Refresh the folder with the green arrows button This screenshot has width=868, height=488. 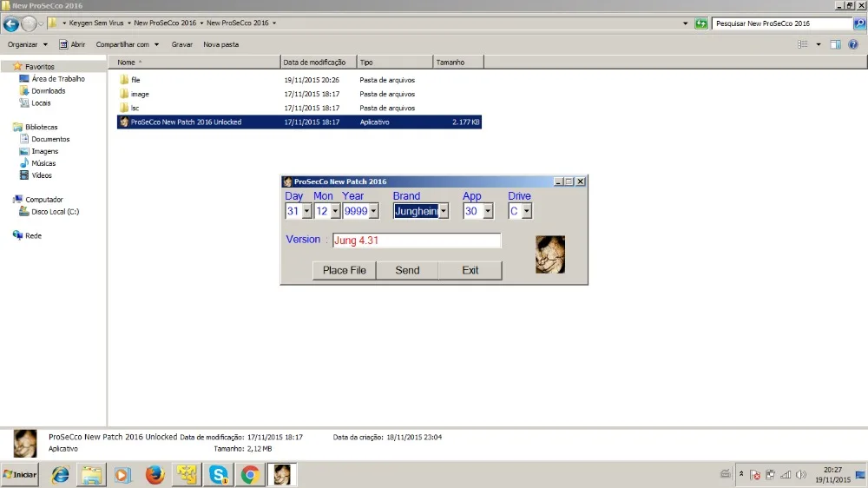700,23
